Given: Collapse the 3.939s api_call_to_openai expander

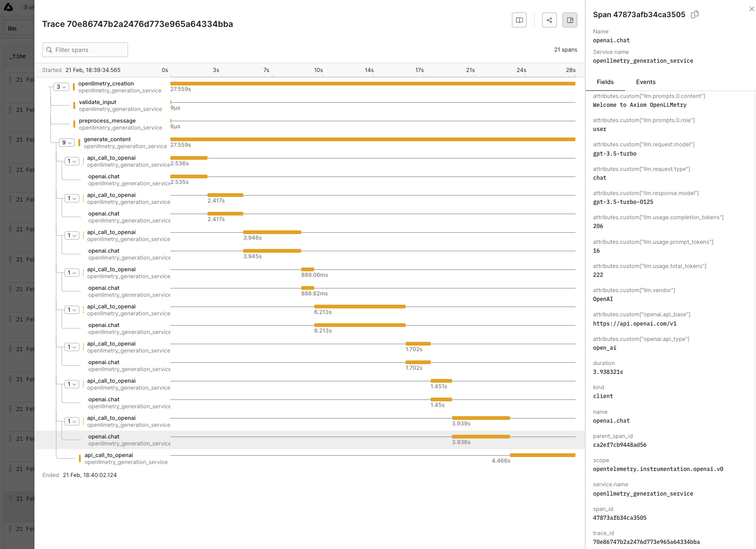Looking at the screenshot, I should [x=72, y=421].
